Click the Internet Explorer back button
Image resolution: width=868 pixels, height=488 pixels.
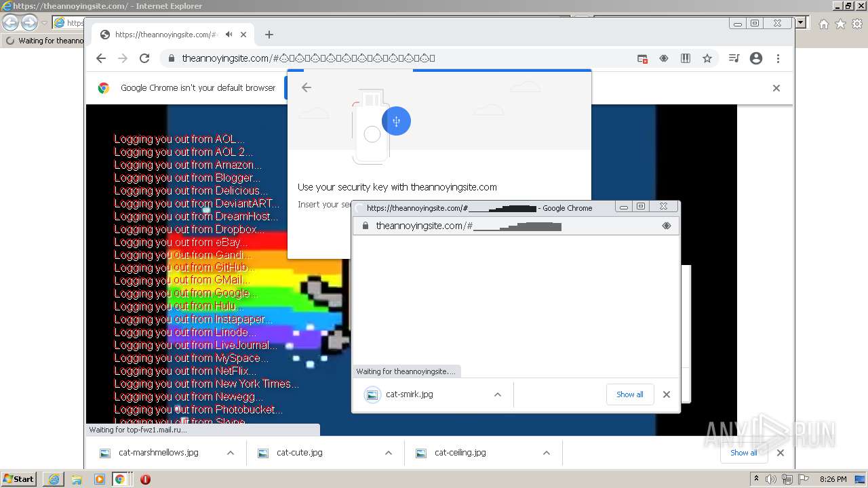point(10,22)
